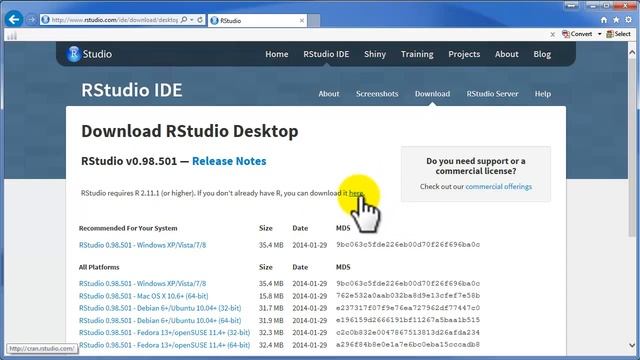The image size is (640, 360).
Task: Open the RStudio IDE menu item
Action: coord(326,54)
